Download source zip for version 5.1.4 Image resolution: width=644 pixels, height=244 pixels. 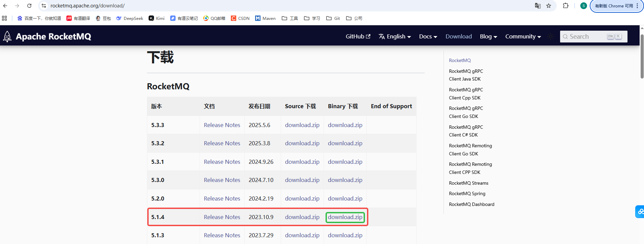point(302,217)
